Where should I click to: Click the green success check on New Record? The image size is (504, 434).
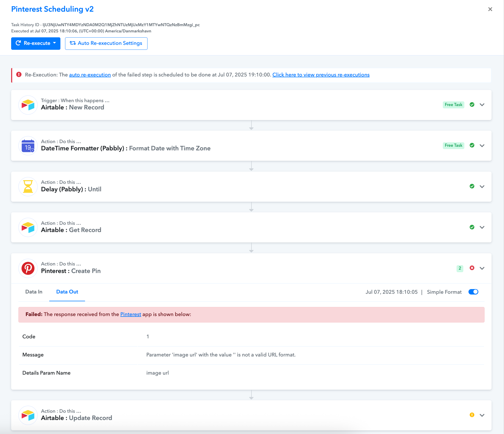(472, 105)
